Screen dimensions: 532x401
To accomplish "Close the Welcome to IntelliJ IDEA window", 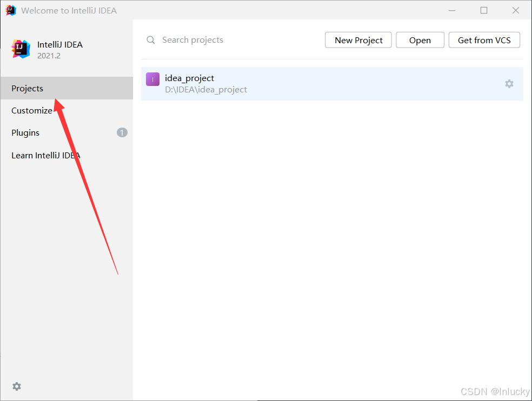I will (516, 10).
